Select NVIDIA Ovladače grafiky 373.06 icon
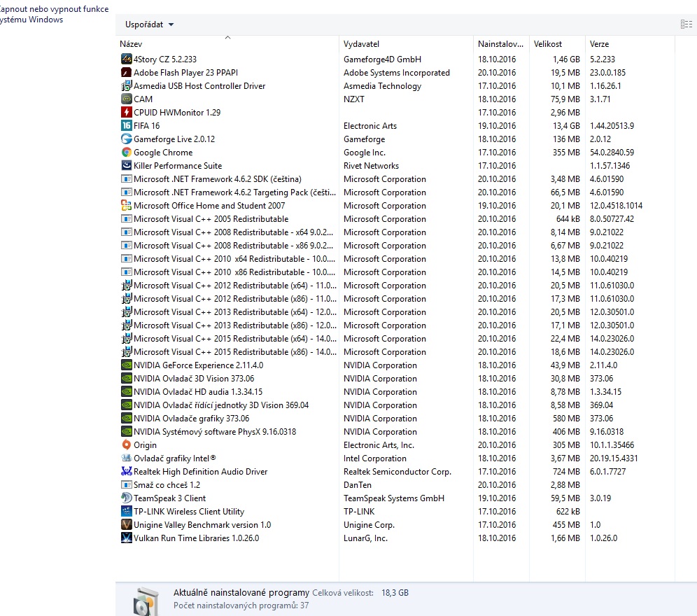Screen dimensions: 697x616 coord(126,419)
